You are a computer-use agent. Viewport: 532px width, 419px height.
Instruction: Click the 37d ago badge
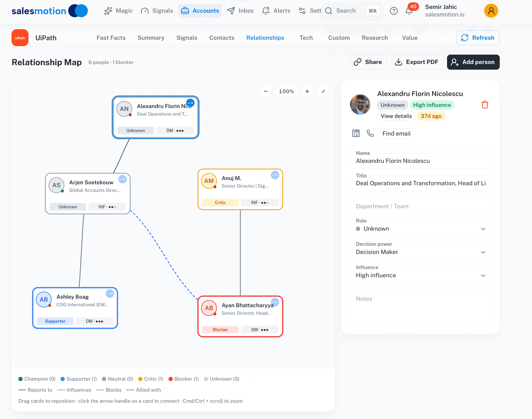pos(431,116)
